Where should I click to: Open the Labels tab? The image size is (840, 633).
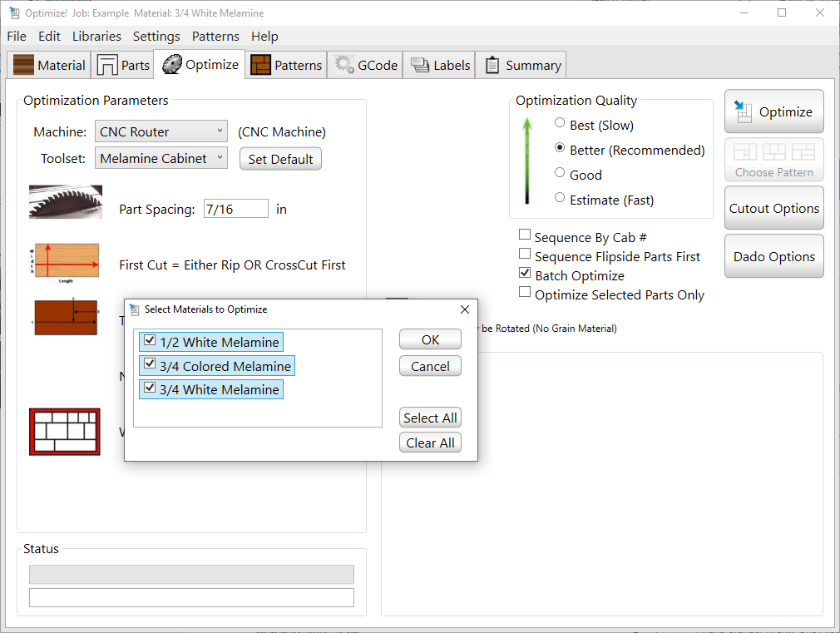440,66
